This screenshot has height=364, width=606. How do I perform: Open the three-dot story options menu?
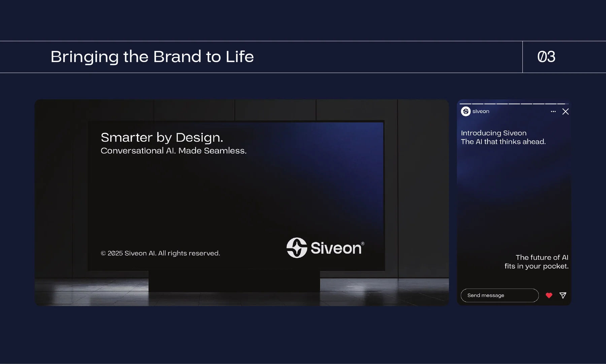(x=553, y=111)
